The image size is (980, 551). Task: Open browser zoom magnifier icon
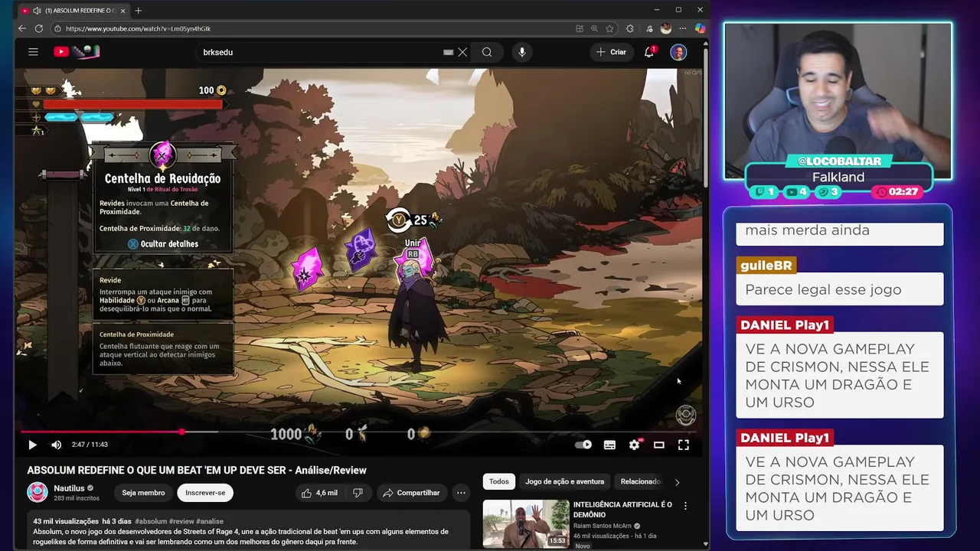coord(594,28)
